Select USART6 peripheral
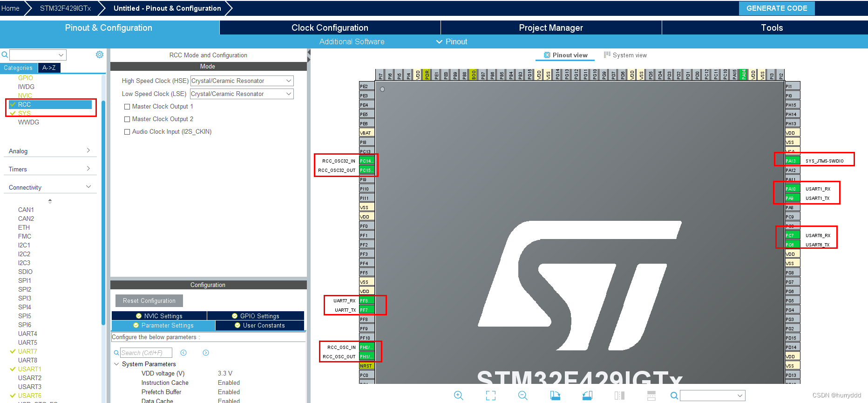 click(30, 396)
